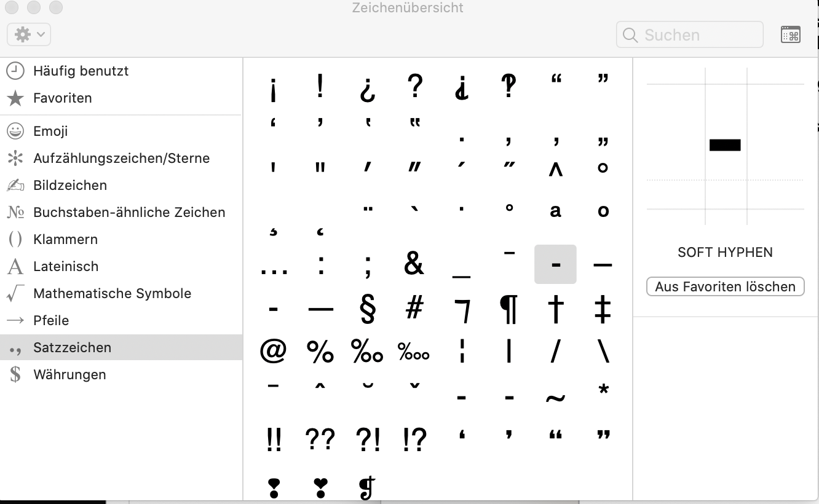
Task: Select the question exclamation ⁈ character
Action: tap(368, 440)
